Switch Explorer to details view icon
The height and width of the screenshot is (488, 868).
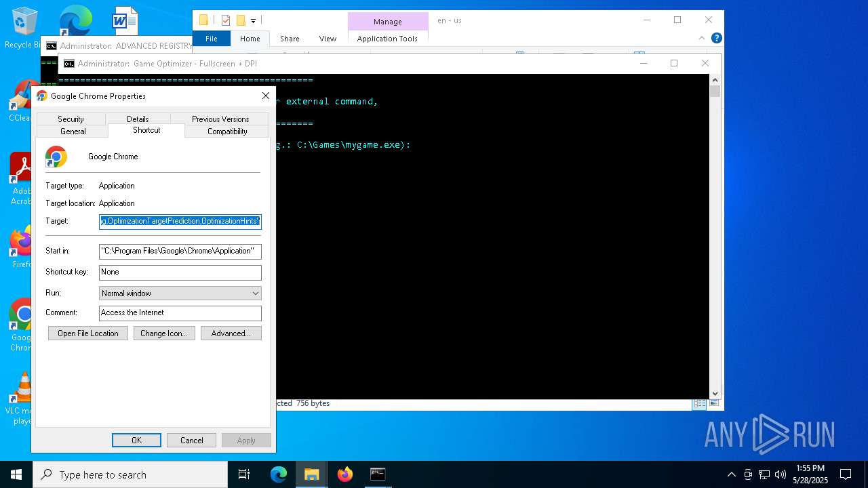[698, 404]
